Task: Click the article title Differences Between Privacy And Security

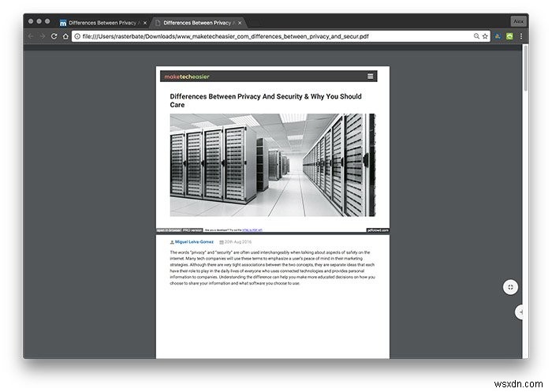Action: (x=266, y=100)
